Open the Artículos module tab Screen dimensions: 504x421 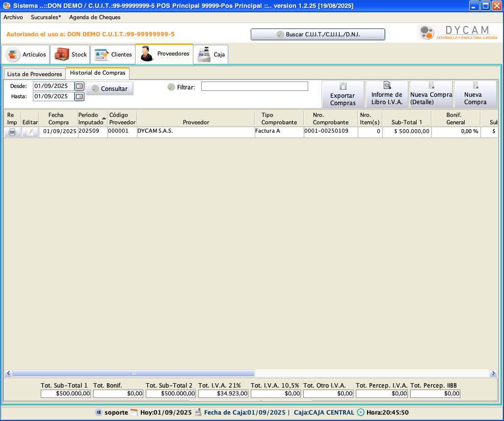point(26,55)
